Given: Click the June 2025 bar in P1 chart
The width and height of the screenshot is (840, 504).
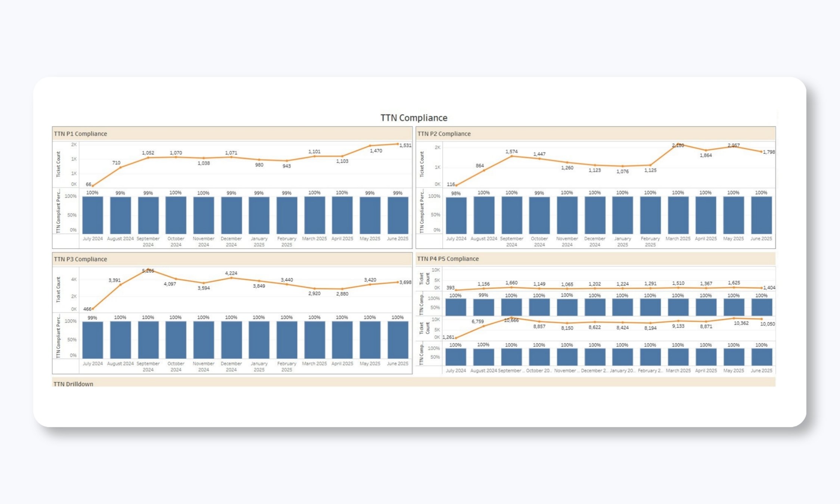Looking at the screenshot, I should pos(398,215).
